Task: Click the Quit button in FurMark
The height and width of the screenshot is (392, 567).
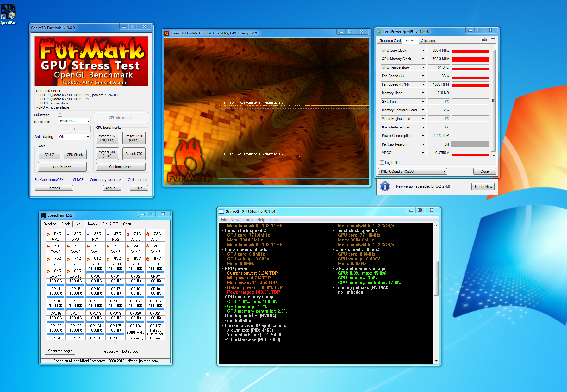Action: click(x=139, y=188)
